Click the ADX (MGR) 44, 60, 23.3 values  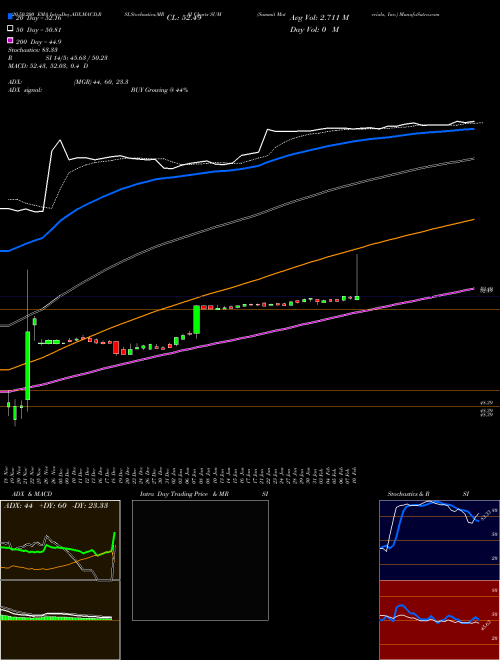coord(101,82)
